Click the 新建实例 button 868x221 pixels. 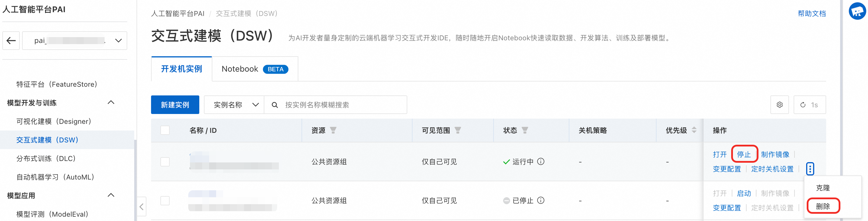coord(175,105)
